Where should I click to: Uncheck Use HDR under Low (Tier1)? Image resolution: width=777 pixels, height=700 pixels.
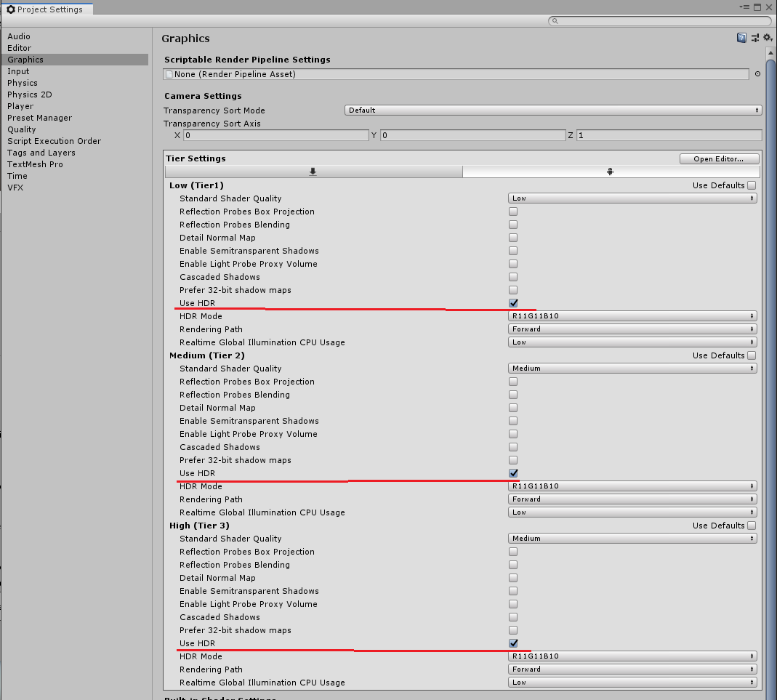513,302
